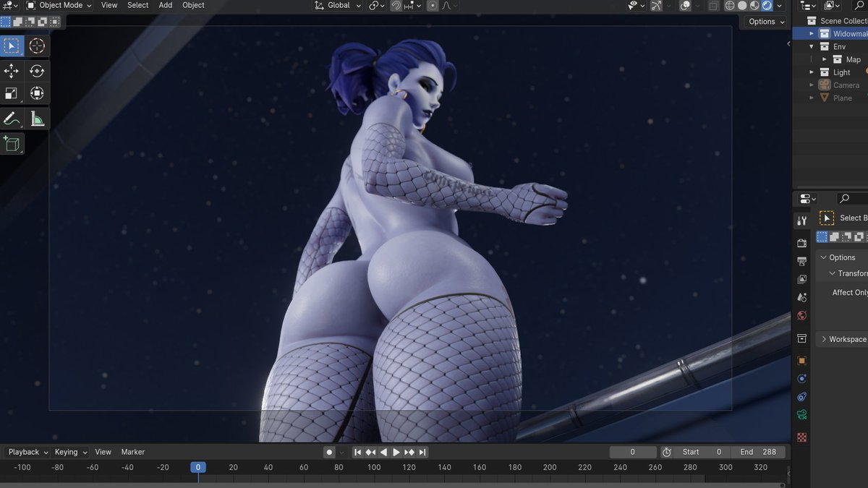Viewport: 868px width, 488px height.
Task: Open the timeline Marker menu
Action: coord(133,452)
